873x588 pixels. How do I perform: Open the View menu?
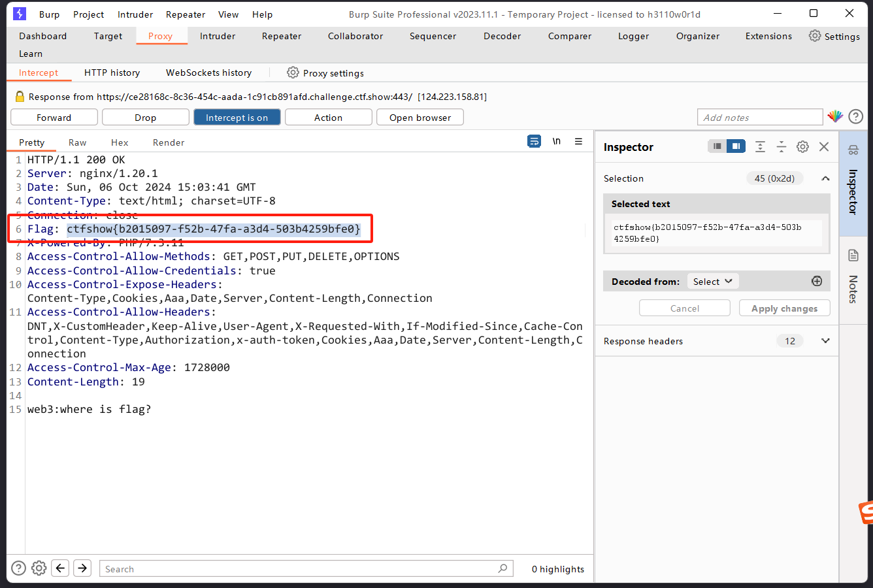tap(229, 14)
